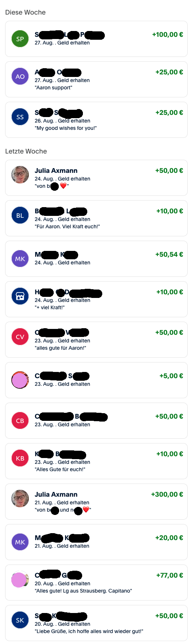The width and height of the screenshot is (191, 644).
Task: Click the Julia Axmann name on 21. Aug. entry
Action: 56,494
